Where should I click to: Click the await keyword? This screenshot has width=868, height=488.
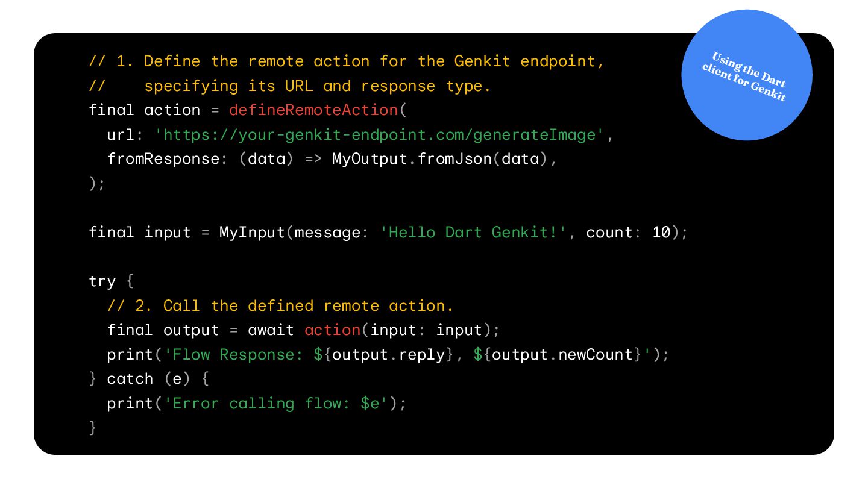pyautogui.click(x=271, y=330)
